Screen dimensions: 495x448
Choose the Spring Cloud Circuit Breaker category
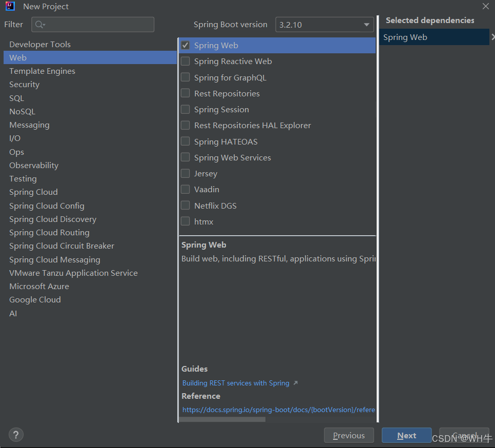pos(90,246)
